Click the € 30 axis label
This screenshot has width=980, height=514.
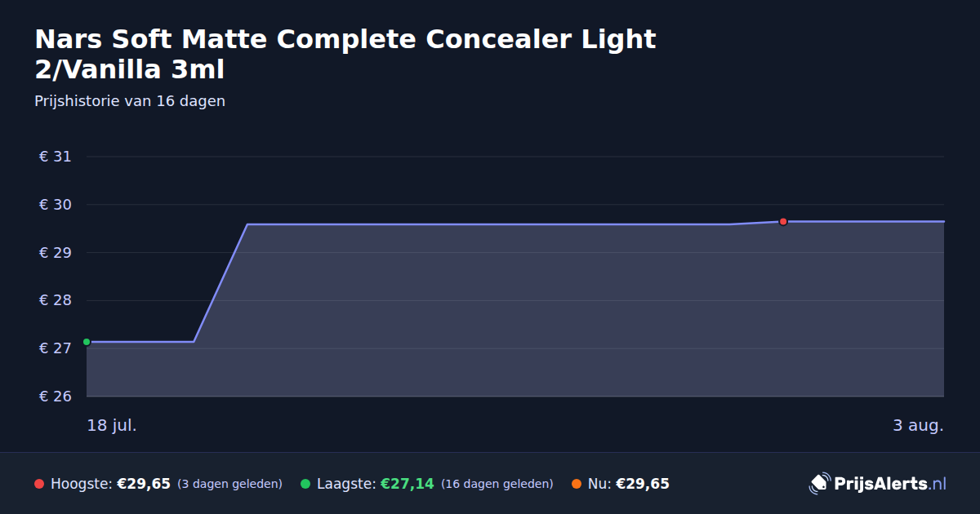[56, 205]
